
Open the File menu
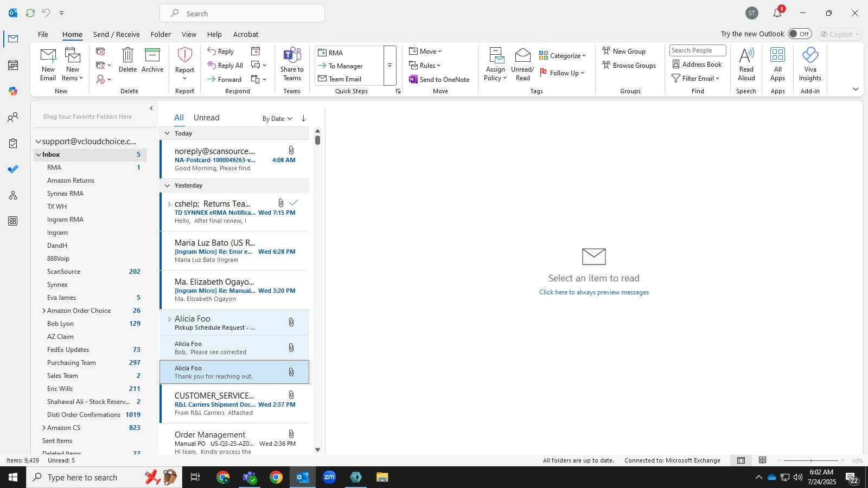(43, 34)
